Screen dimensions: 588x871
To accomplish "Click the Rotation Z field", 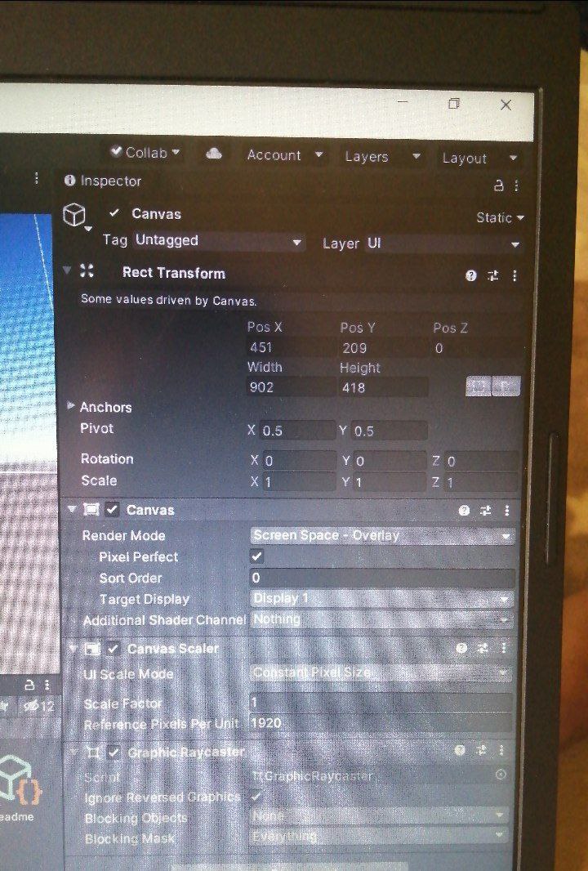I will [x=481, y=461].
